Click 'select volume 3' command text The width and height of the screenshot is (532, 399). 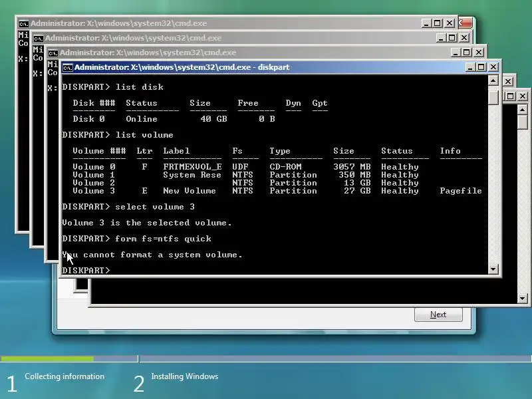point(155,207)
